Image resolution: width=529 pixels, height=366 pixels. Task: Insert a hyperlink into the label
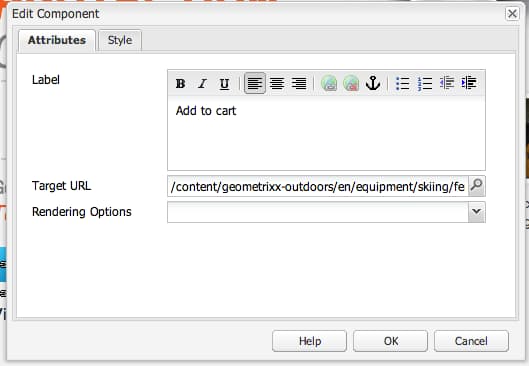coord(329,83)
